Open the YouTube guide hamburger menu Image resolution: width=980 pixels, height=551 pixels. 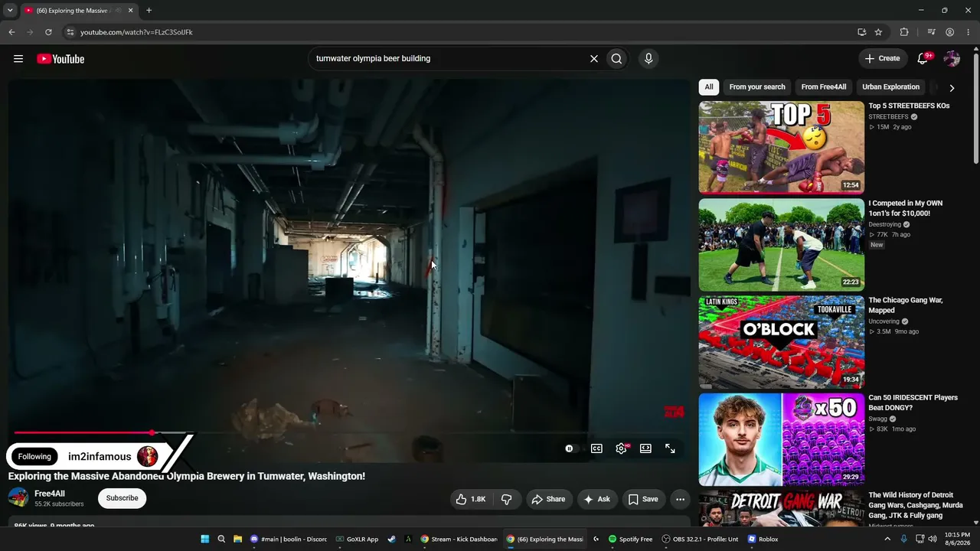pos(18,59)
